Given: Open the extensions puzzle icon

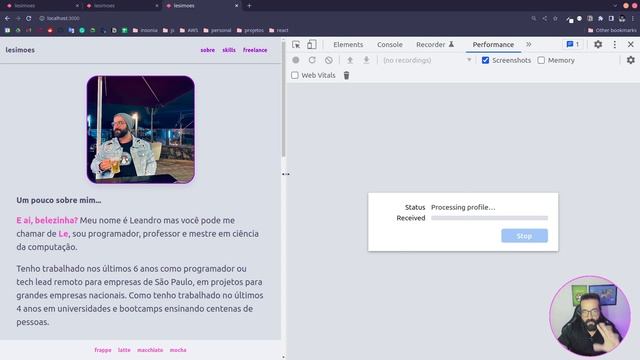Looking at the screenshot, I should point(600,18).
